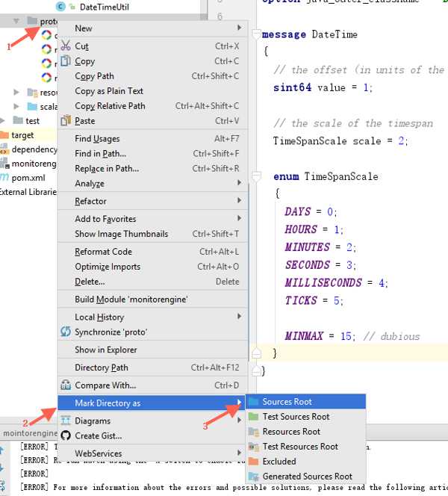The height and width of the screenshot is (496, 448).
Task: Click the Cut scissors icon
Action: [66, 46]
